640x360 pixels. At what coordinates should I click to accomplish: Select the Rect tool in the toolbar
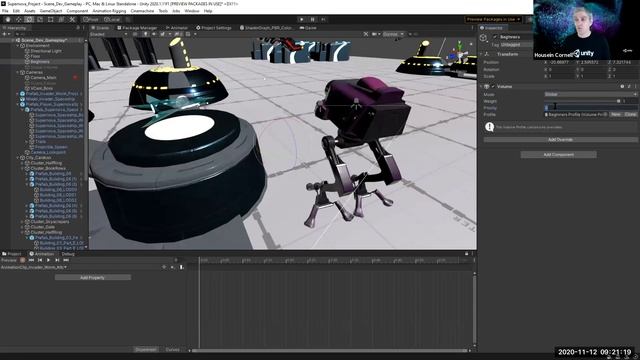[x=51, y=19]
